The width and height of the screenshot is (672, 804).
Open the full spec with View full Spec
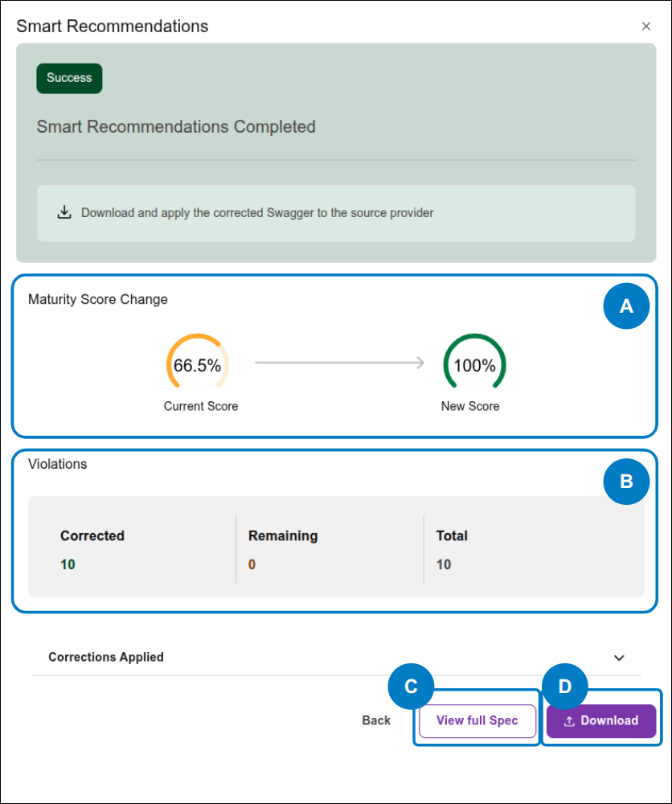click(477, 720)
